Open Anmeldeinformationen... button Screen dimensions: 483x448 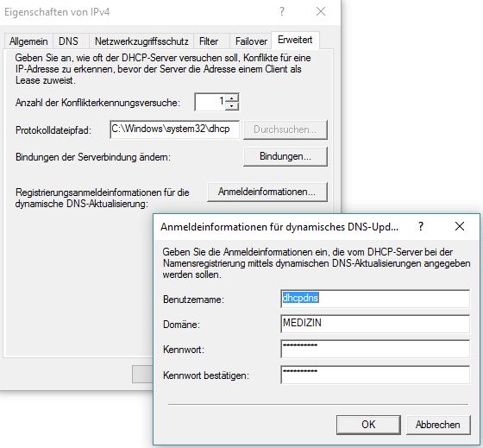[x=267, y=192]
